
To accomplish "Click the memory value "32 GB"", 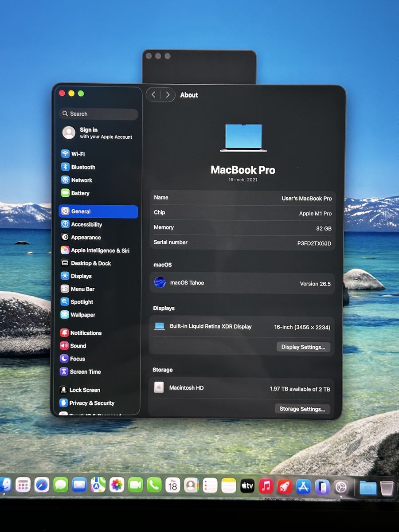I will pos(324,228).
